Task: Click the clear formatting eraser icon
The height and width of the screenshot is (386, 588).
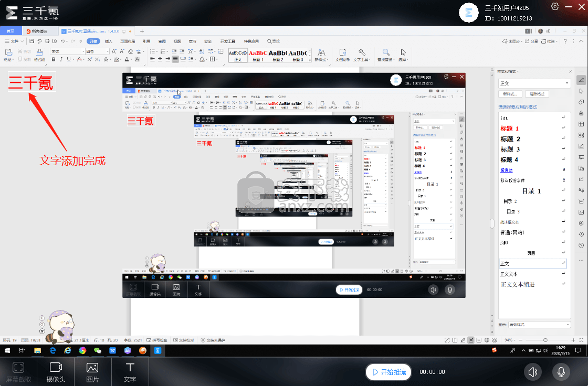Action: (131, 51)
